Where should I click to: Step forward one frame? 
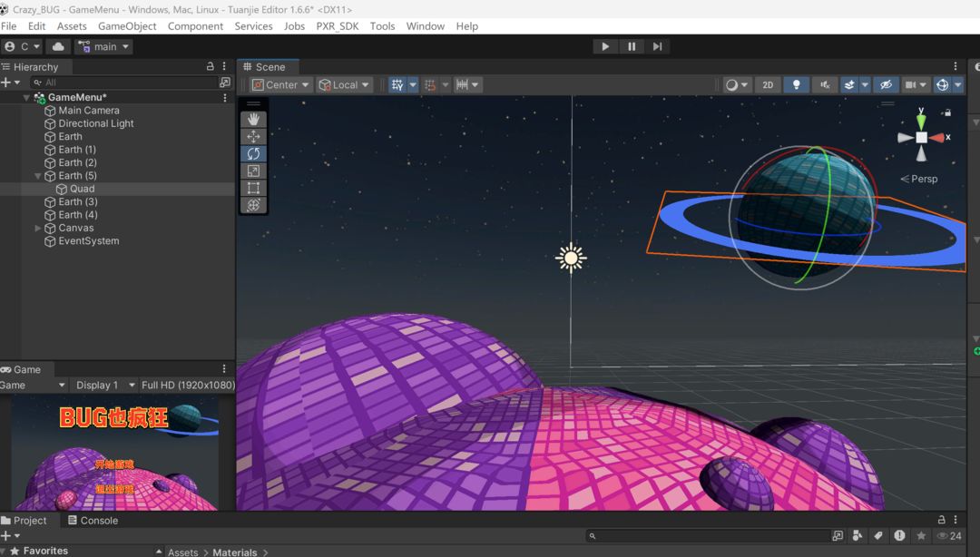click(658, 46)
